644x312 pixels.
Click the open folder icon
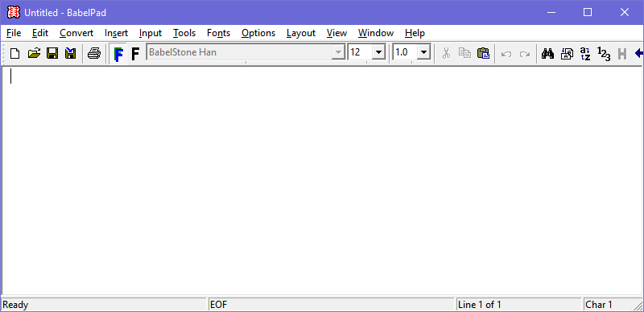[34, 53]
